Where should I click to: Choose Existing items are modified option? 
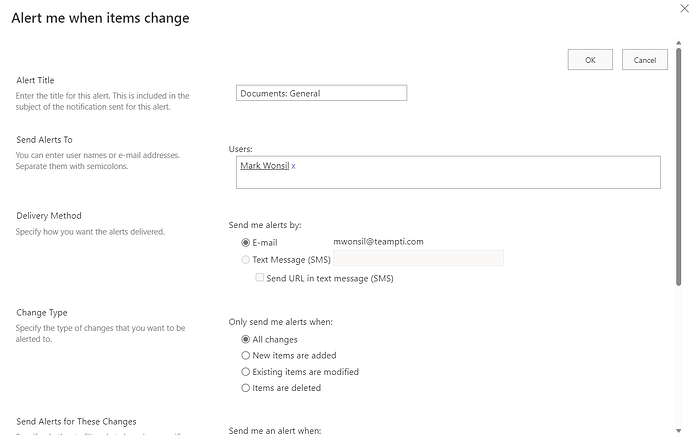click(x=246, y=372)
